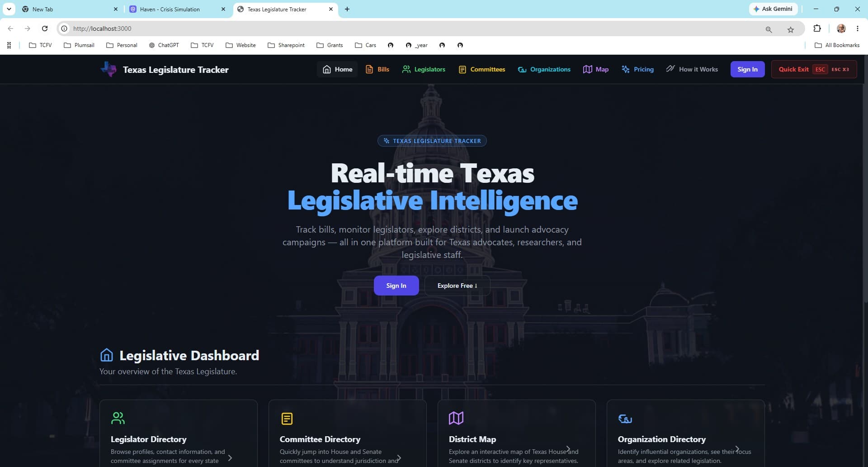The image size is (868, 467).
Task: Open the Plumsail bookmarks folder
Action: [x=79, y=45]
